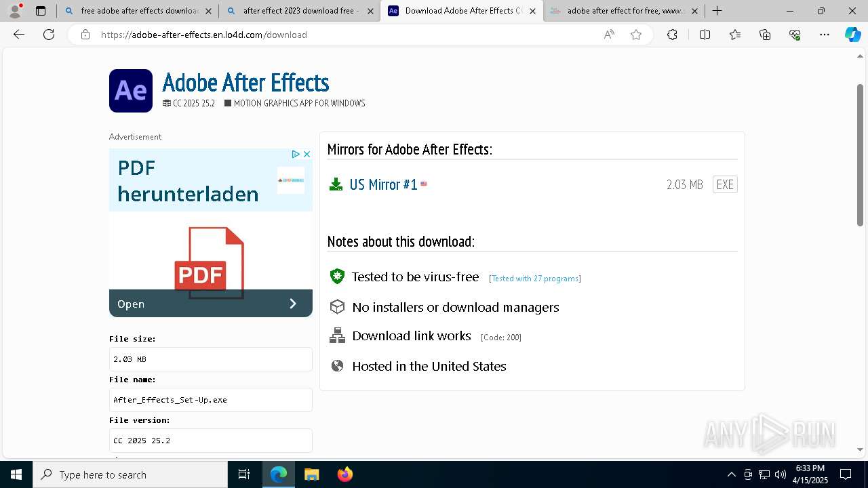
Task: Click 'Hosted in the United States' note
Action: (x=429, y=366)
